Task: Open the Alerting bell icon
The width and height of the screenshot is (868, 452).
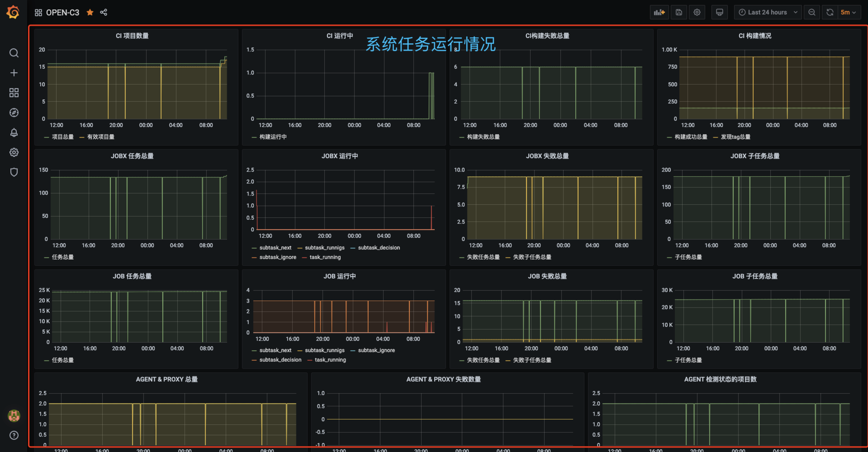Action: tap(14, 132)
